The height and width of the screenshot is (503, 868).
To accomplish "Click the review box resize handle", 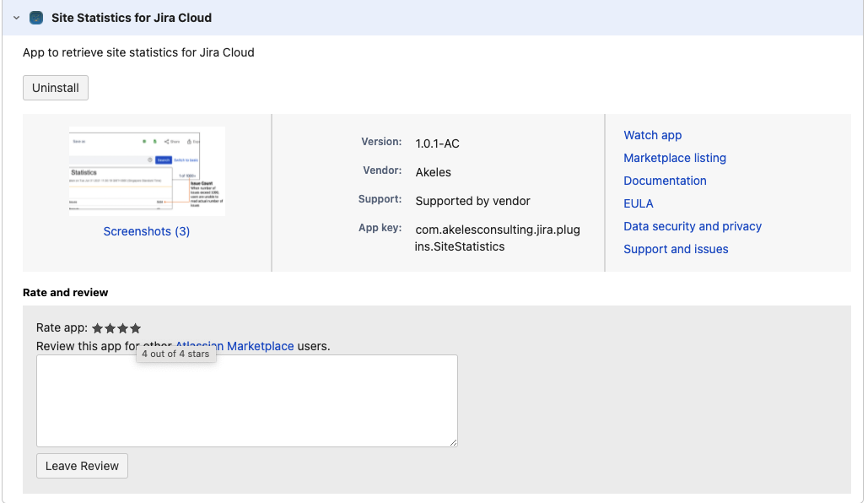I will [x=453, y=442].
